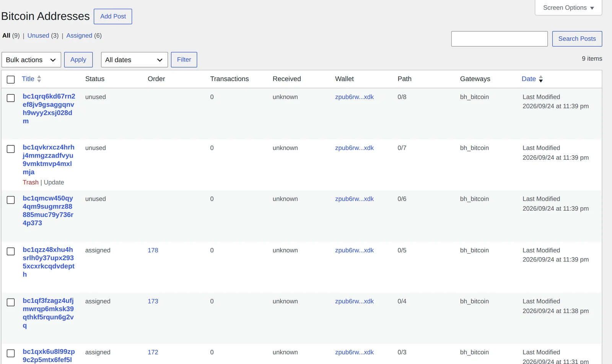The width and height of the screenshot is (612, 364).
Task: Expand the Screen Options panel
Action: pyautogui.click(x=568, y=8)
